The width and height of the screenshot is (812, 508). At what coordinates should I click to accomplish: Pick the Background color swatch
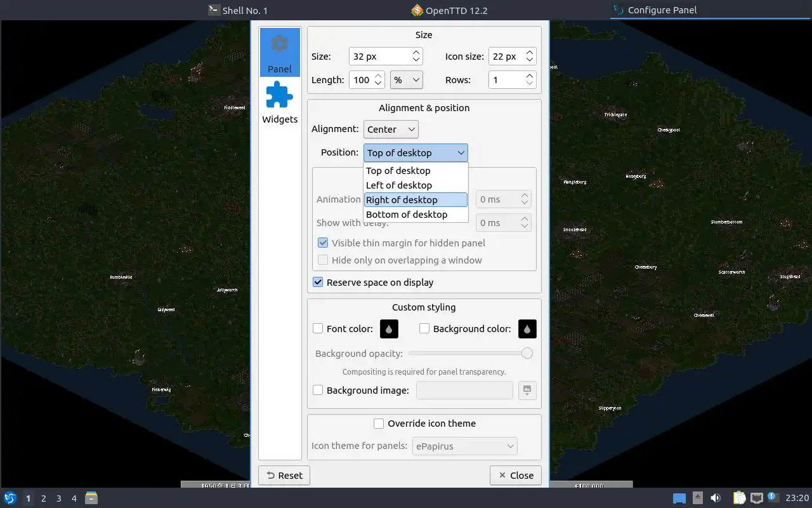tap(527, 328)
